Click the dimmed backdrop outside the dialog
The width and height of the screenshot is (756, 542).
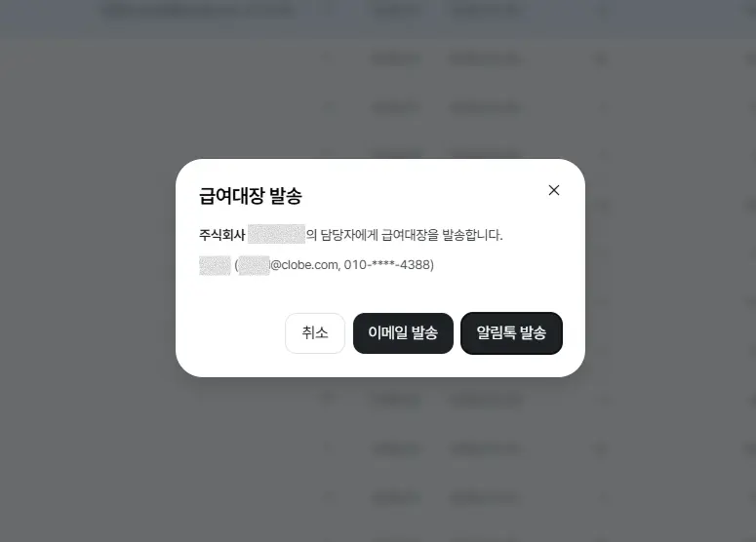[87, 290]
